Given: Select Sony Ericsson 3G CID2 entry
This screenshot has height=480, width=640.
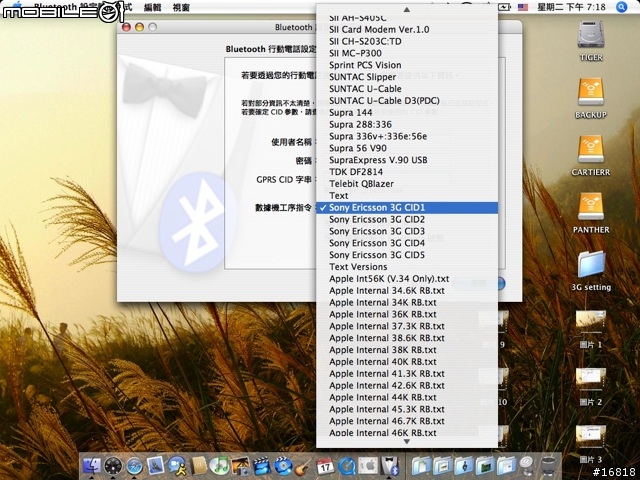Looking at the screenshot, I should pyautogui.click(x=407, y=219).
